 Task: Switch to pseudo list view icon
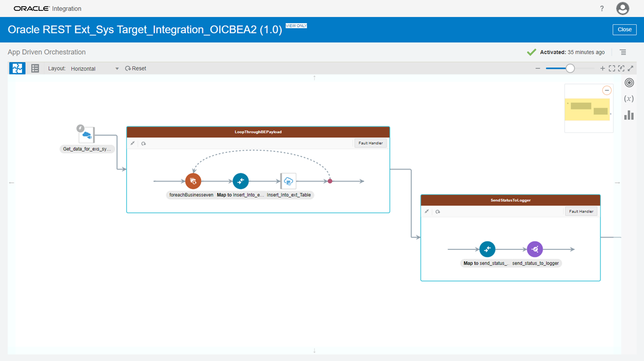pyautogui.click(x=35, y=68)
